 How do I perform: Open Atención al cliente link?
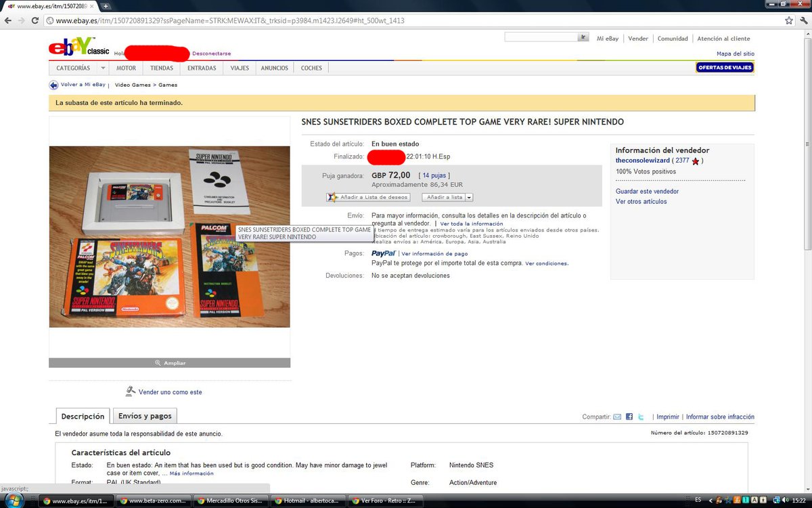(723, 39)
